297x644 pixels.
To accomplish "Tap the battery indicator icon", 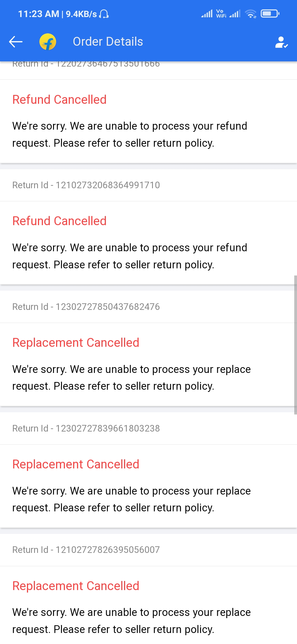I will (270, 13).
